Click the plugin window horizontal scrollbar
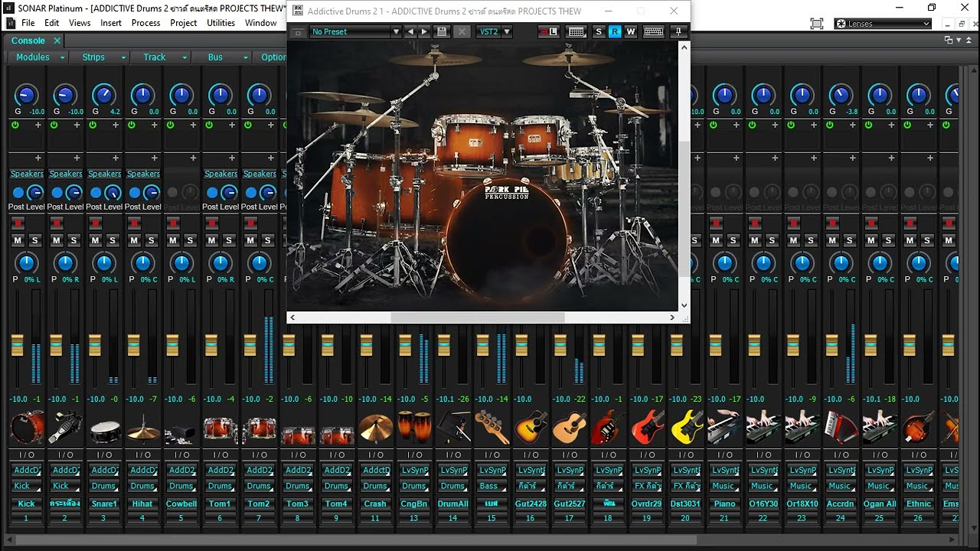 pyautogui.click(x=478, y=317)
